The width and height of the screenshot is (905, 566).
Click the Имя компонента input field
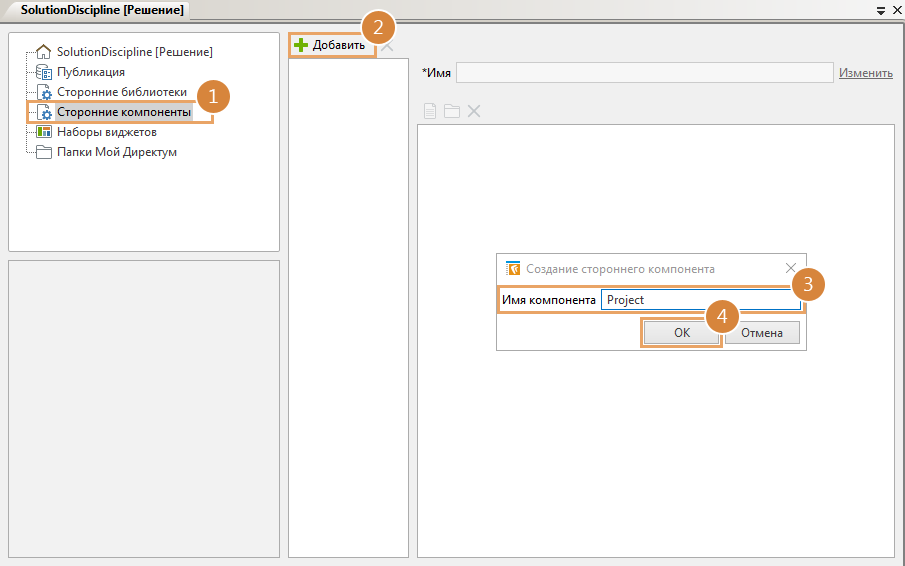click(700, 300)
